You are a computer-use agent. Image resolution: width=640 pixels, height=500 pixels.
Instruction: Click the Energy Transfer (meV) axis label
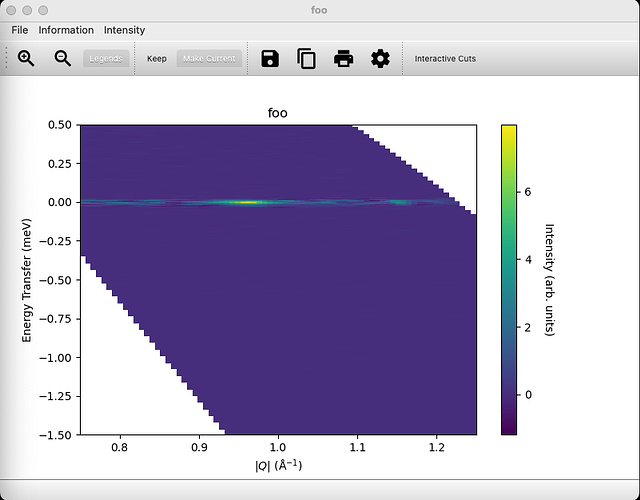pos(27,280)
